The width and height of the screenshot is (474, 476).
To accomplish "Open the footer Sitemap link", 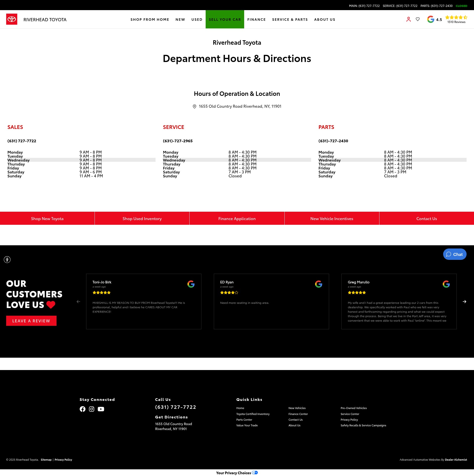I will [46, 460].
